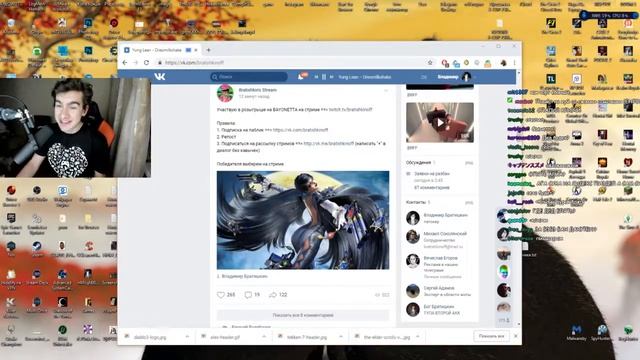Screen dimensions: 640x360
Task: Close the Chrome downloads bar
Action: click(516, 336)
